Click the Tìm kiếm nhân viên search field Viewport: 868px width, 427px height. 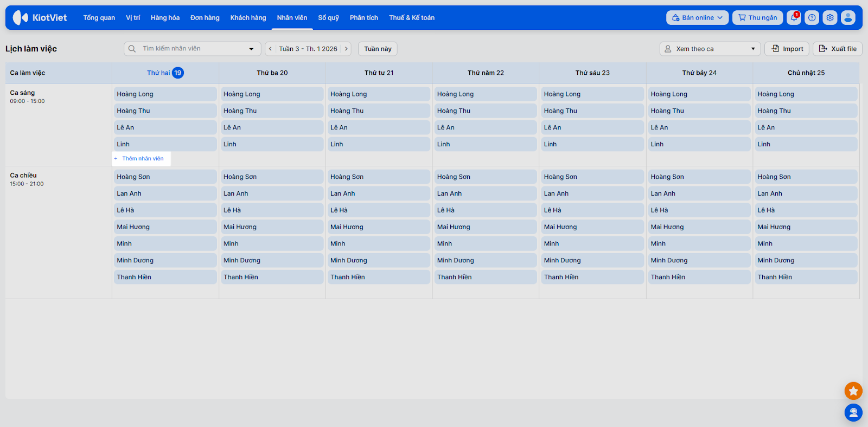pos(192,49)
